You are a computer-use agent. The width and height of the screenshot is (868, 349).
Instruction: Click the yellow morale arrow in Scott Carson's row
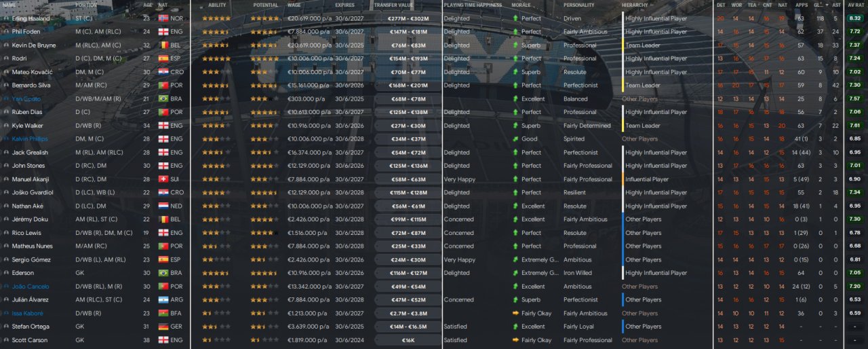515,340
